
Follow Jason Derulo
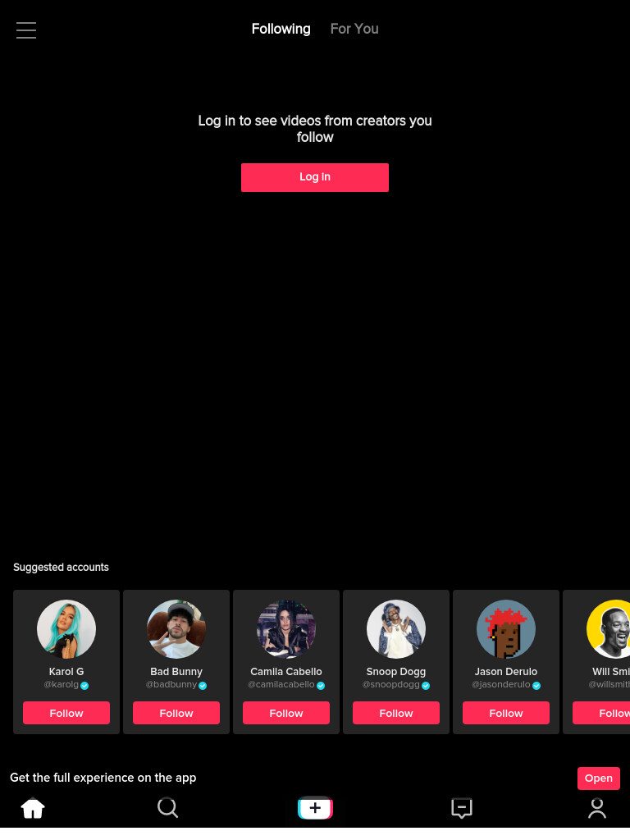[x=505, y=713]
